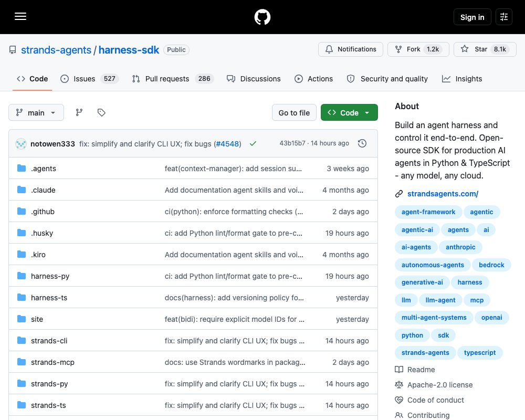Click the .agents folder icon
This screenshot has height=420, width=525.
tap(22, 168)
